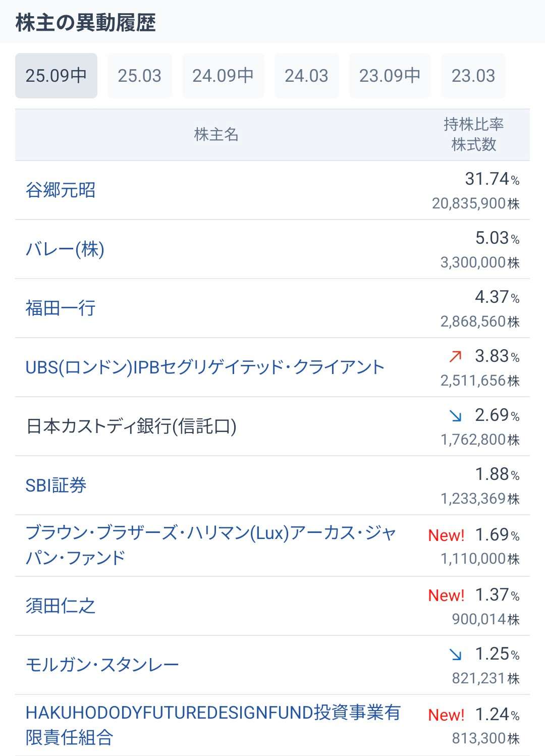Open shareholder 谷郷元昭 link
Viewport: 545px width, 756px height.
61,190
